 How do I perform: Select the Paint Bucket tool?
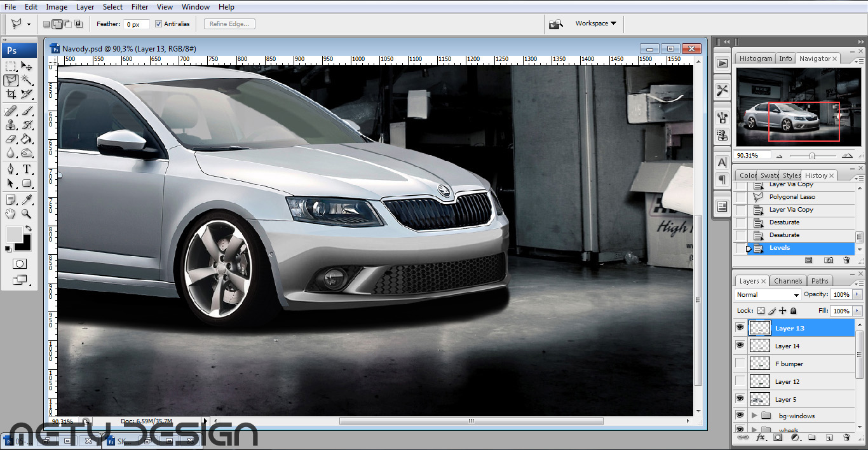27,139
